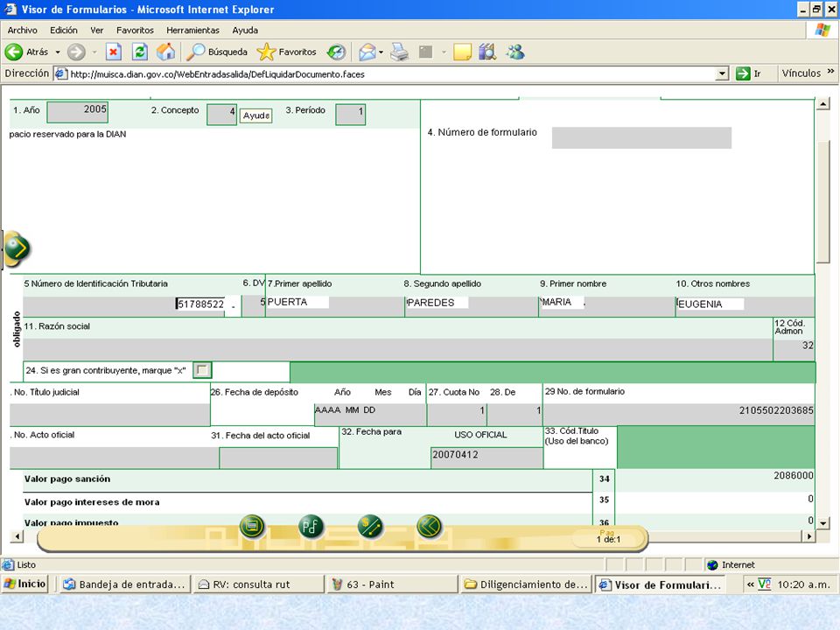Open the Archivo menu
Image resolution: width=840 pixels, height=630 pixels.
point(23,30)
